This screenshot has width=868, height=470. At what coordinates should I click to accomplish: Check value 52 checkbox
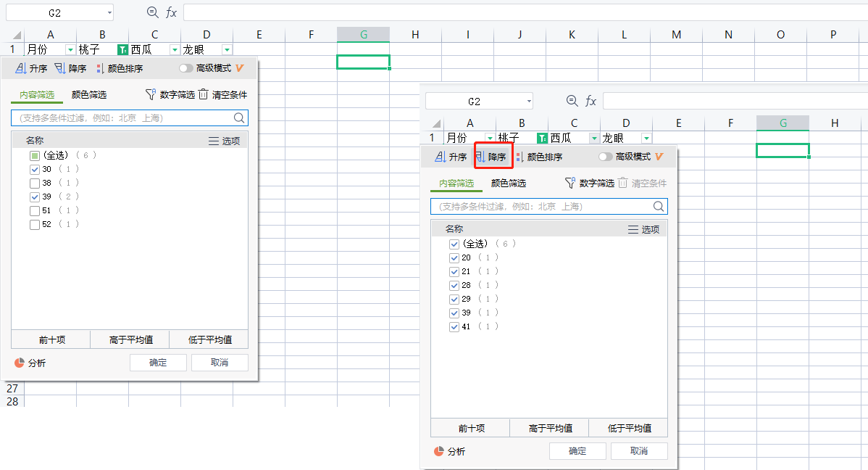click(34, 225)
